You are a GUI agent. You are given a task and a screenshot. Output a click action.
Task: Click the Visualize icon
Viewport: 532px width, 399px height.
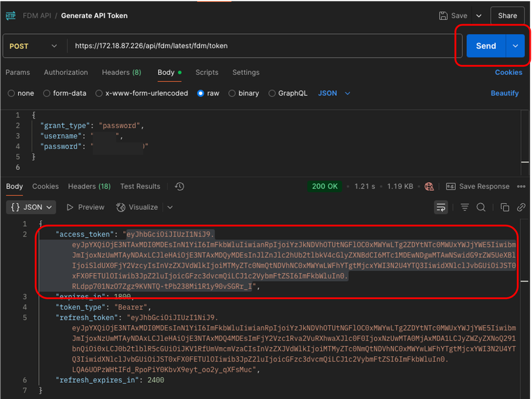coord(121,207)
